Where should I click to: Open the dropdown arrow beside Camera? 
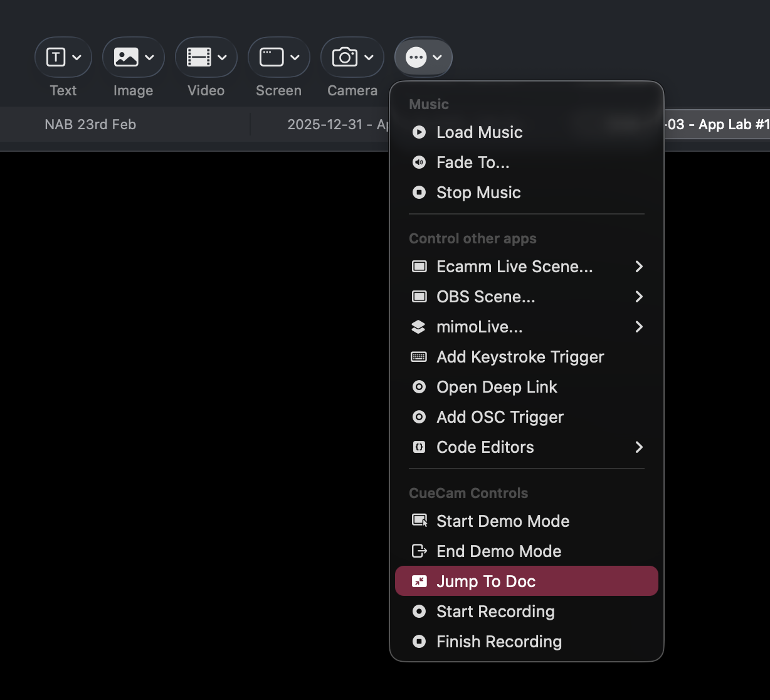(369, 58)
